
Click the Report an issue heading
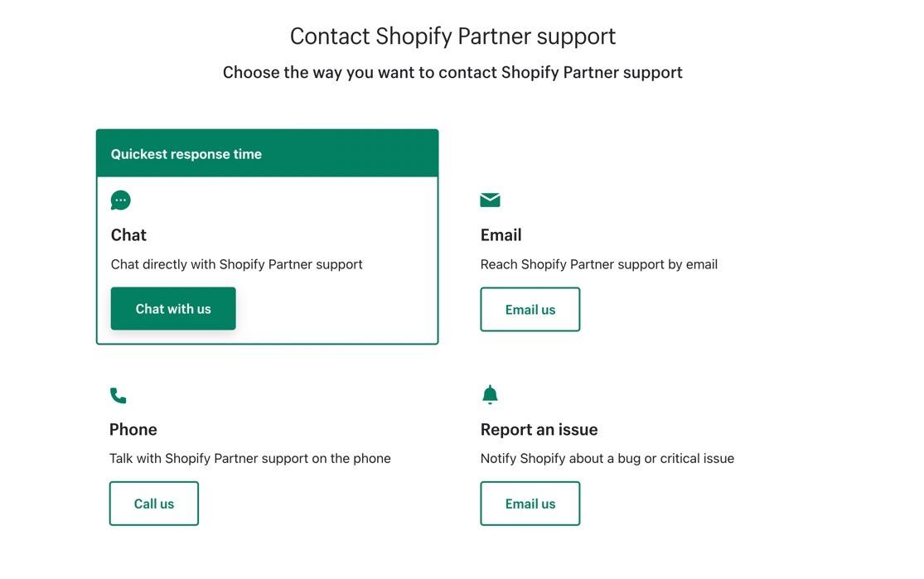point(539,430)
